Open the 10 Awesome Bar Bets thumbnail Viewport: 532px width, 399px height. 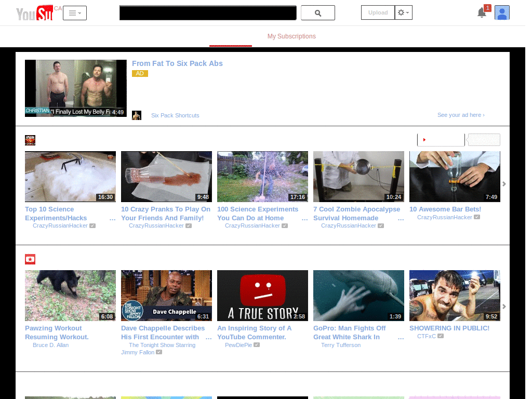click(x=455, y=177)
